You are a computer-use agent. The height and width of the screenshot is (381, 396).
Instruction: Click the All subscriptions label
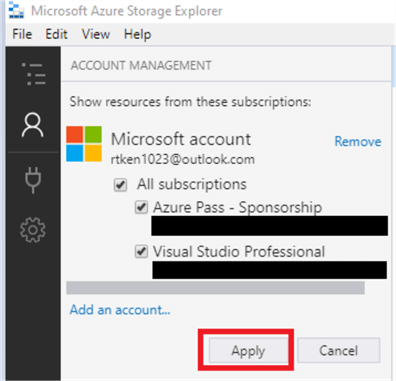click(x=192, y=184)
